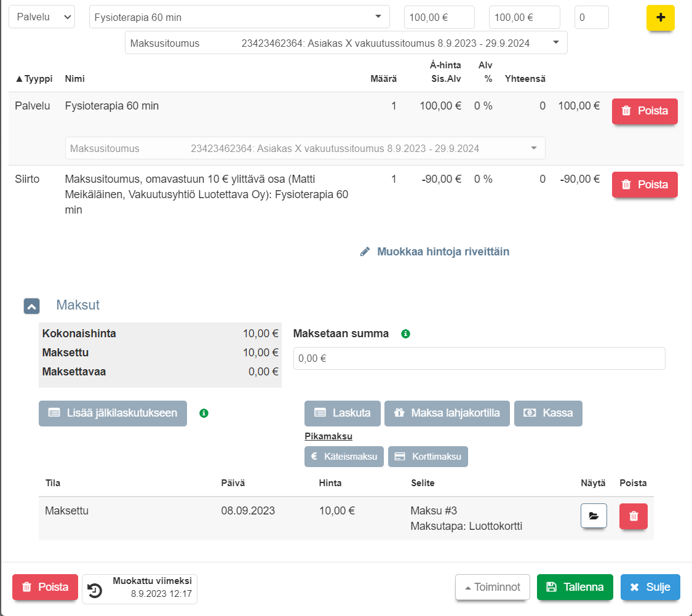Click Muokkaa hintoja riveittäin link
Viewport: 692px width, 616px height.
click(435, 252)
